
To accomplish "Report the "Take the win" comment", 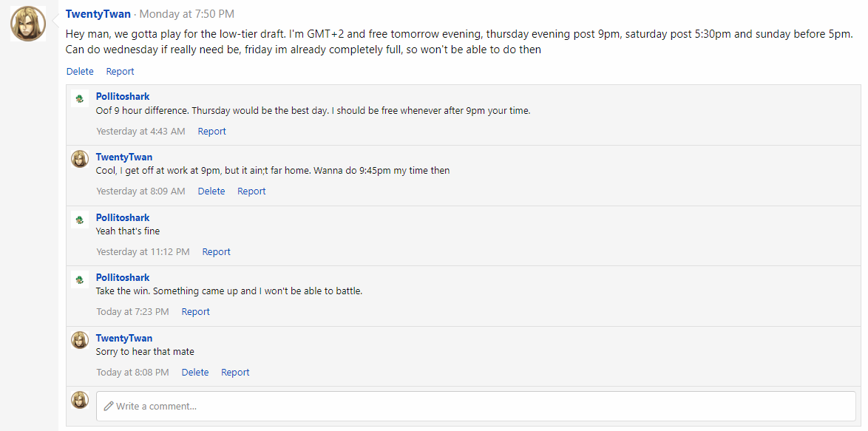I will pyautogui.click(x=195, y=312).
